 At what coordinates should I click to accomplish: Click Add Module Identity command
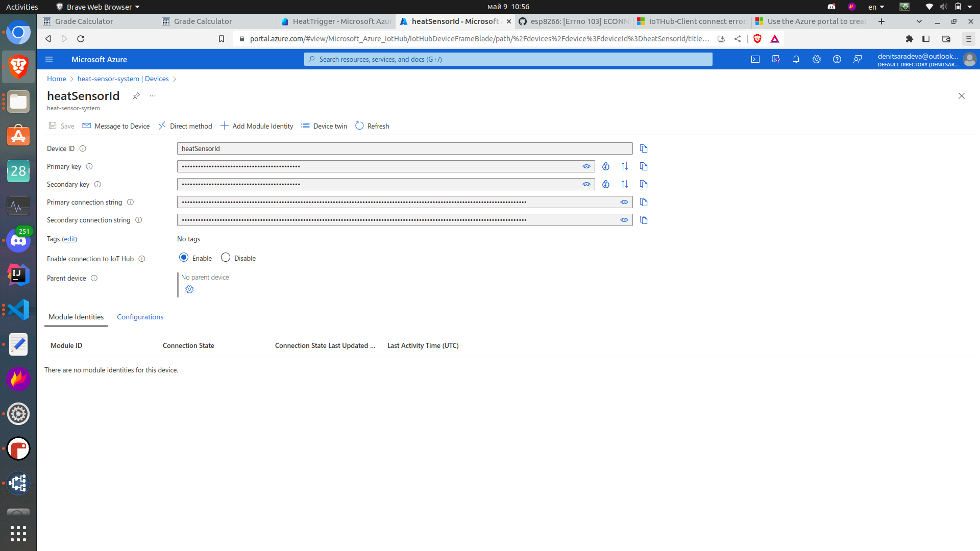pyautogui.click(x=257, y=126)
